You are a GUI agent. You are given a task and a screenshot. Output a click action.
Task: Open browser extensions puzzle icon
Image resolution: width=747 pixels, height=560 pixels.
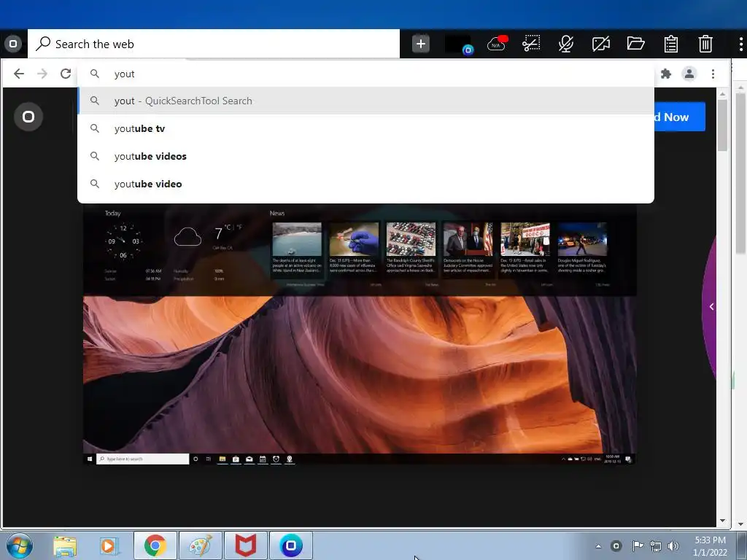click(x=666, y=74)
